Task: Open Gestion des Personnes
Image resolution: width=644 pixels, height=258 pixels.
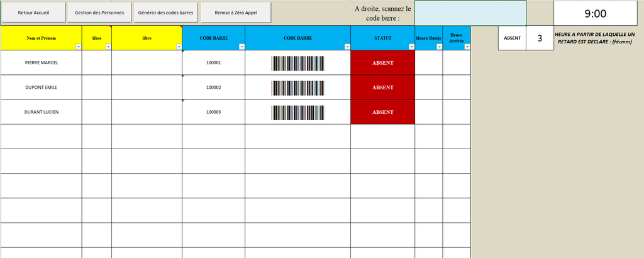Action: click(x=99, y=13)
